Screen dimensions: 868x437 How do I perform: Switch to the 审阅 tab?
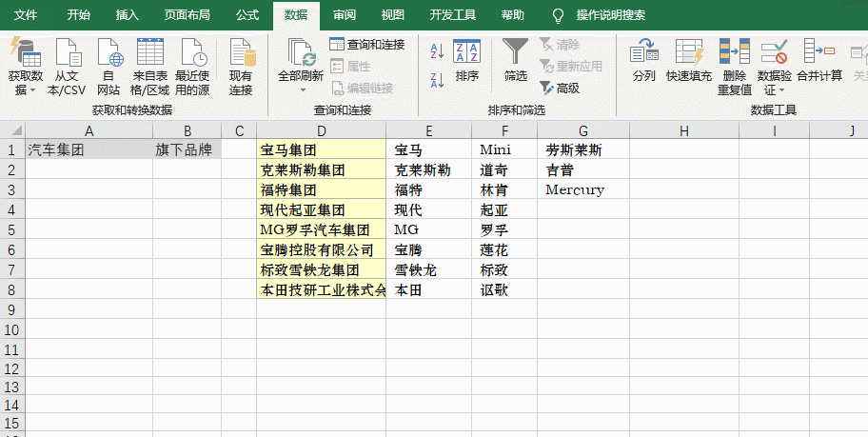pos(345,15)
